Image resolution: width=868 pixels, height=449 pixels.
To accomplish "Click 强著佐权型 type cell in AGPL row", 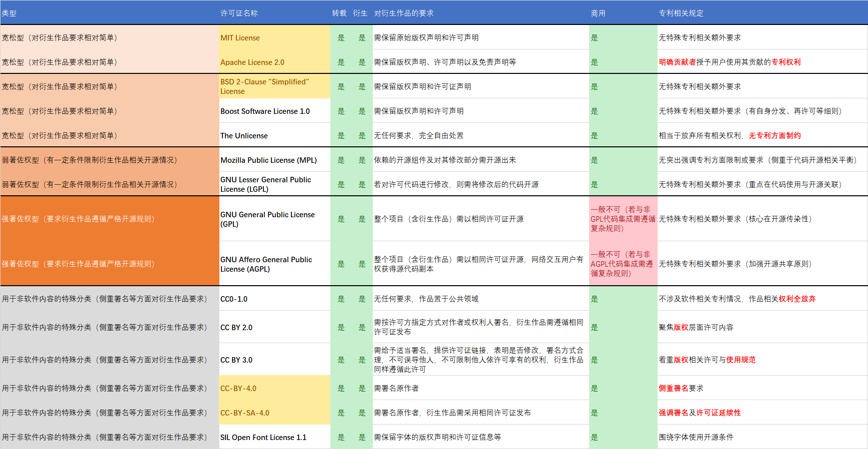I will tap(109, 264).
